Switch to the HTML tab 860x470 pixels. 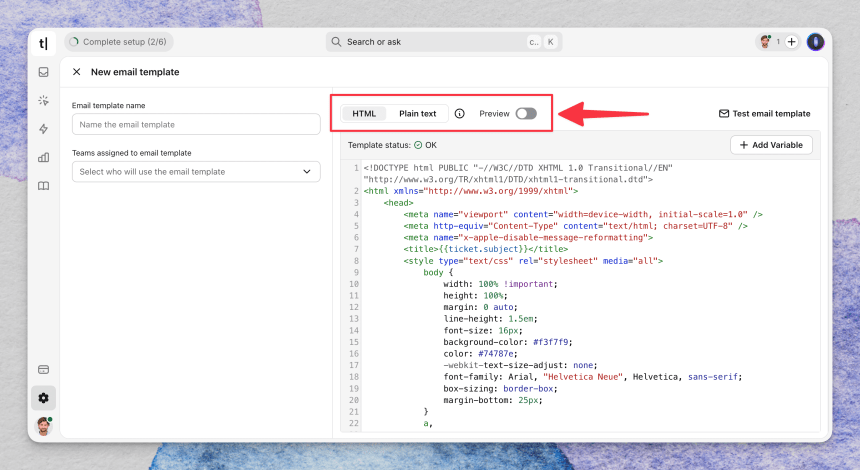click(364, 114)
